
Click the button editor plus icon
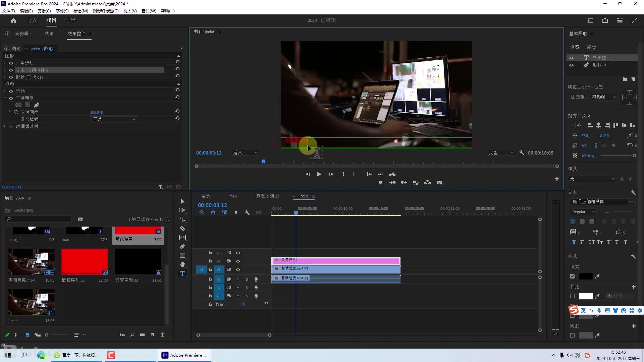click(x=557, y=179)
